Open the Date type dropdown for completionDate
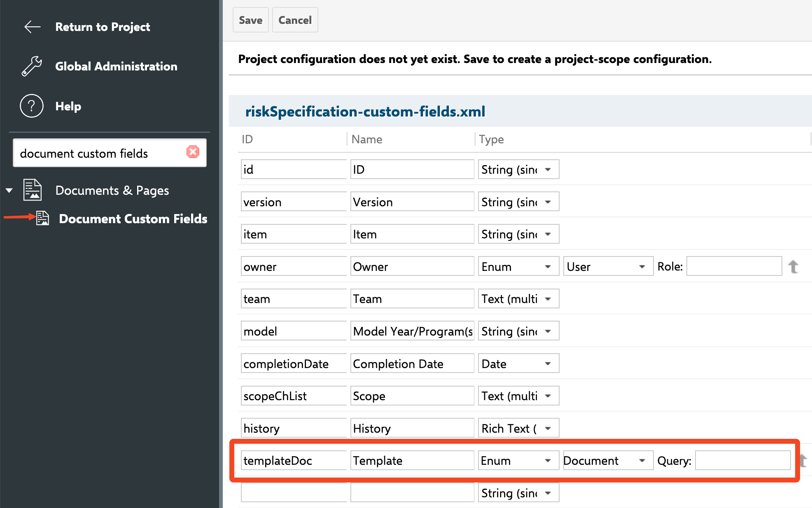Viewport: 812px width, 508px height. (x=518, y=364)
